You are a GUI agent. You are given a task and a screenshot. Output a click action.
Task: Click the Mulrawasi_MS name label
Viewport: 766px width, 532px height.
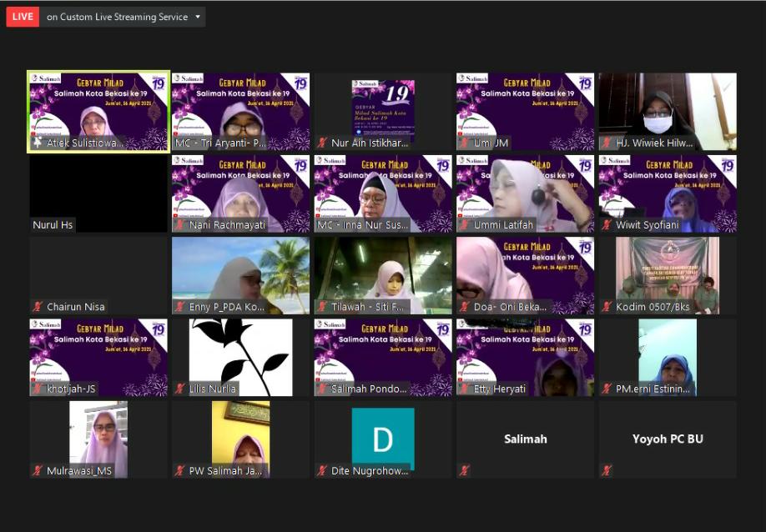[79, 471]
